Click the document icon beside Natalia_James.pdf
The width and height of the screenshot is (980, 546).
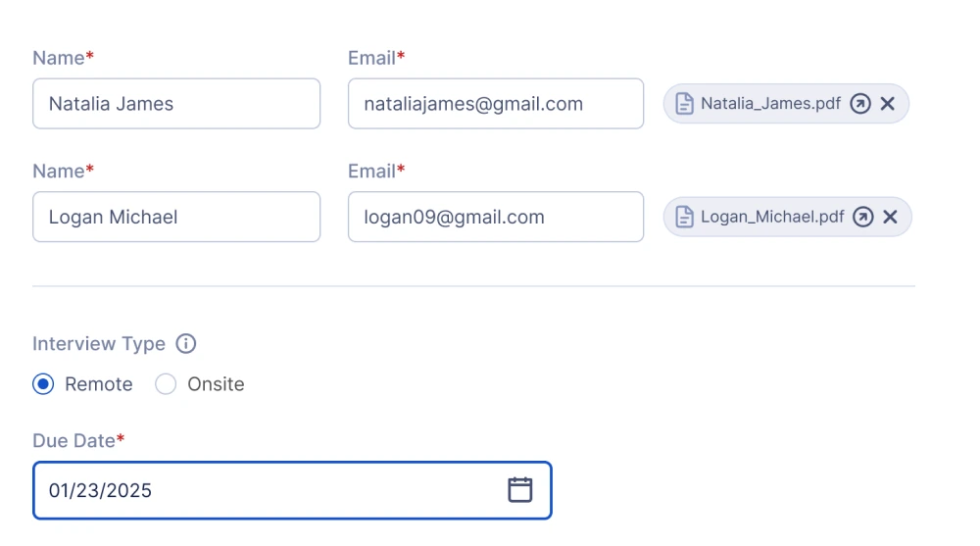685,104
